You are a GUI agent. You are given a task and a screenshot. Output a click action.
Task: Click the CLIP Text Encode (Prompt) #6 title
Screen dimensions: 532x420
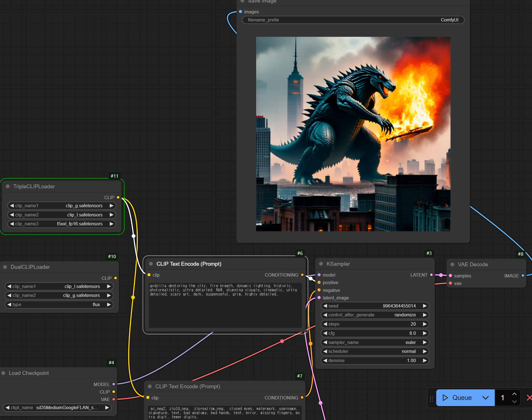189,264
